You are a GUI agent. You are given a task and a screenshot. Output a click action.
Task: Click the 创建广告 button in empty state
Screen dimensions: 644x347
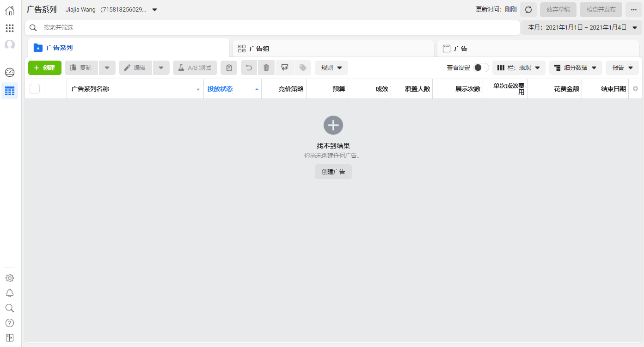click(x=333, y=172)
